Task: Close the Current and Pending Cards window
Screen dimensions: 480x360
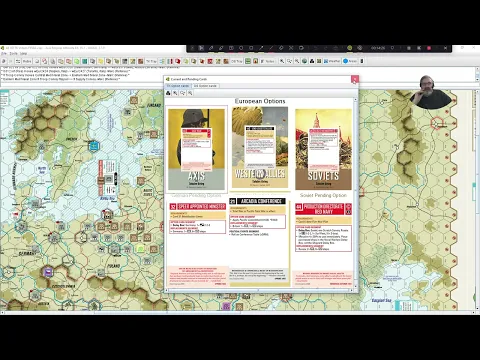Action: pos(355,79)
